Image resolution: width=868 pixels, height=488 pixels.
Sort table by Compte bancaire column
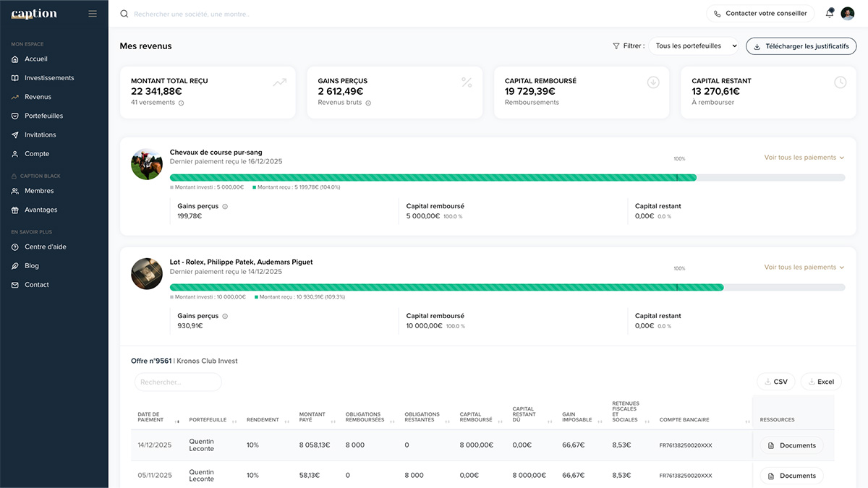coord(746,420)
